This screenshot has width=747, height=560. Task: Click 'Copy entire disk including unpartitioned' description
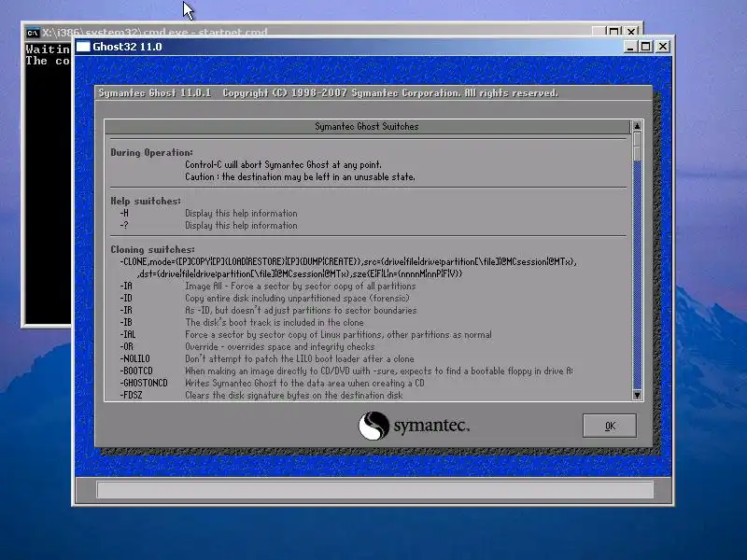point(297,298)
